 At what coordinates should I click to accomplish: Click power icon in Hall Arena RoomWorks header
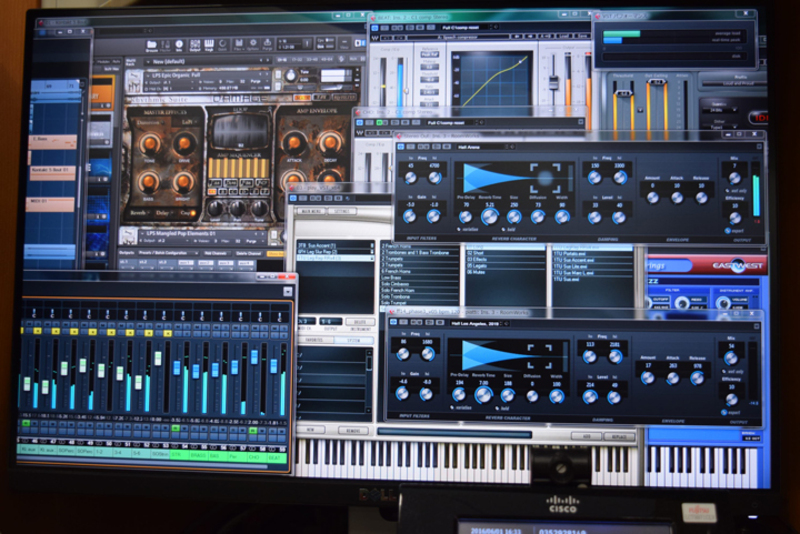401,147
